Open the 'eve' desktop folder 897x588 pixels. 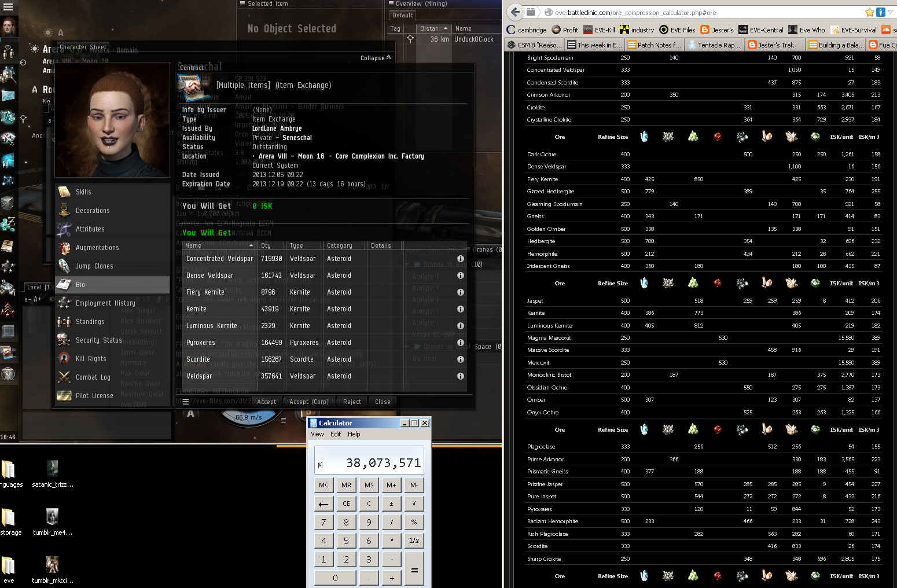coord(9,569)
